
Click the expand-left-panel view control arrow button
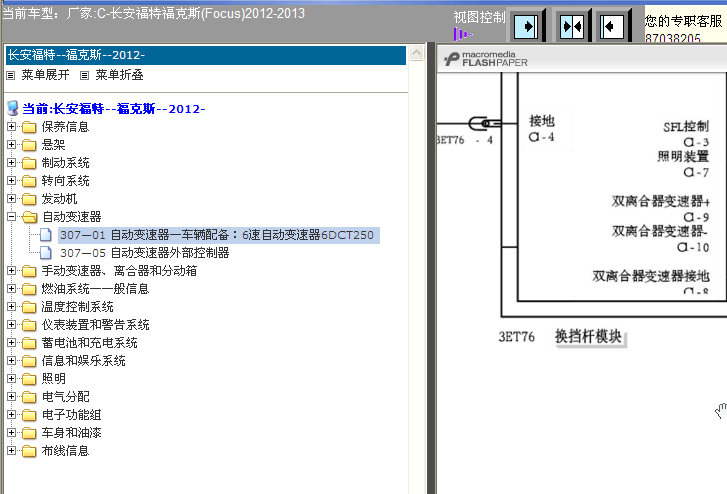(x=612, y=26)
